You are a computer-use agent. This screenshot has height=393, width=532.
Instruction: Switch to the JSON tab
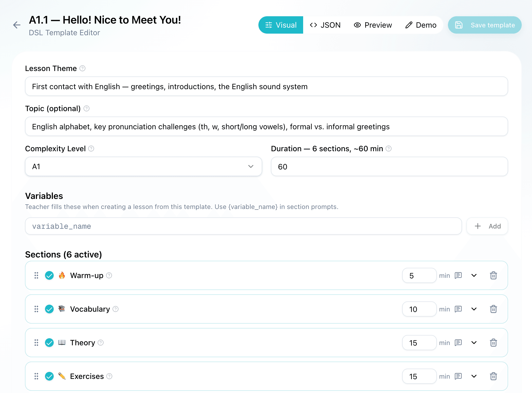pyautogui.click(x=325, y=25)
